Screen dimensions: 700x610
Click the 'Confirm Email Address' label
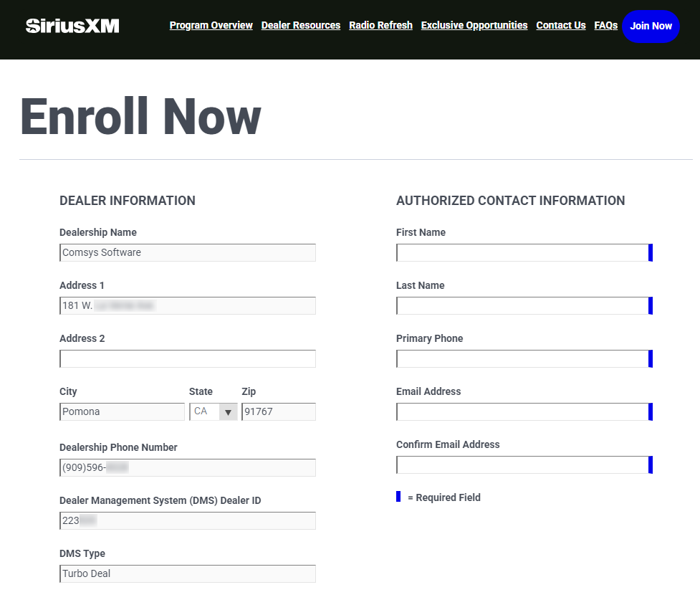(x=448, y=444)
